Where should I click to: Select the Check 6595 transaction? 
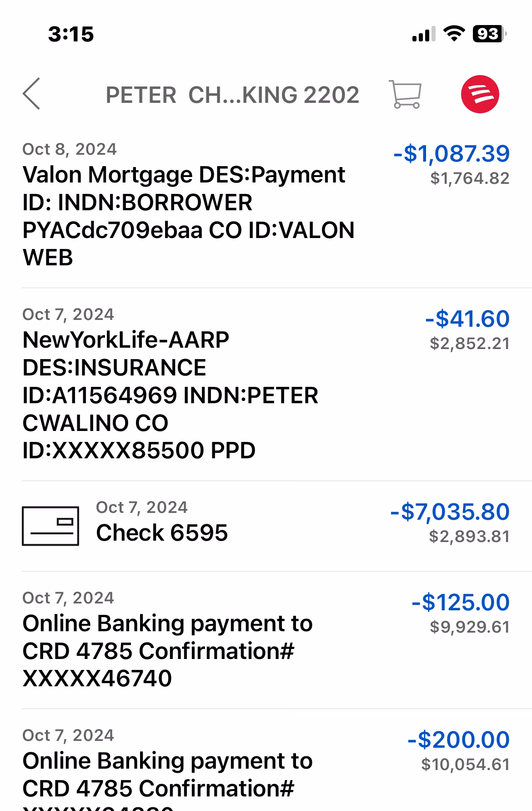162,532
